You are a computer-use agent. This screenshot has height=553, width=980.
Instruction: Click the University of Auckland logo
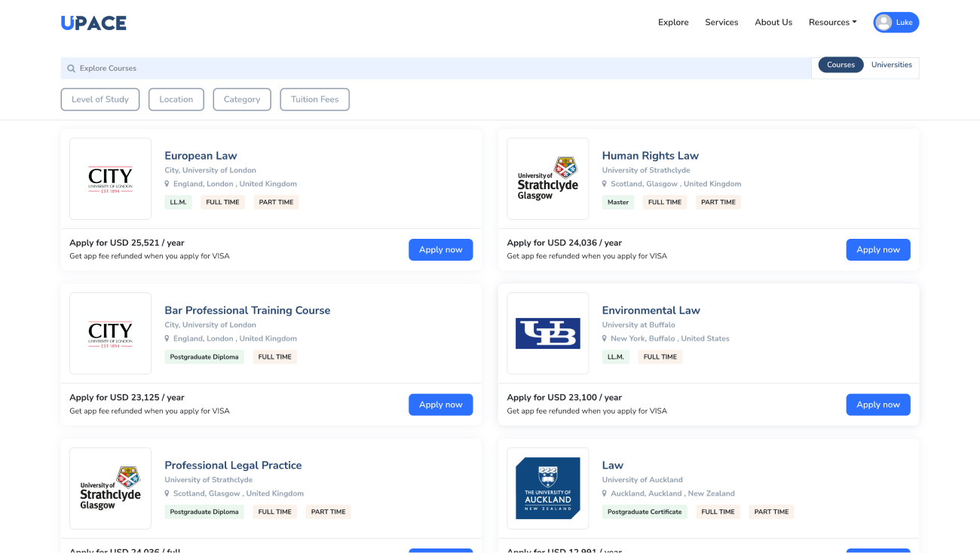(x=547, y=488)
